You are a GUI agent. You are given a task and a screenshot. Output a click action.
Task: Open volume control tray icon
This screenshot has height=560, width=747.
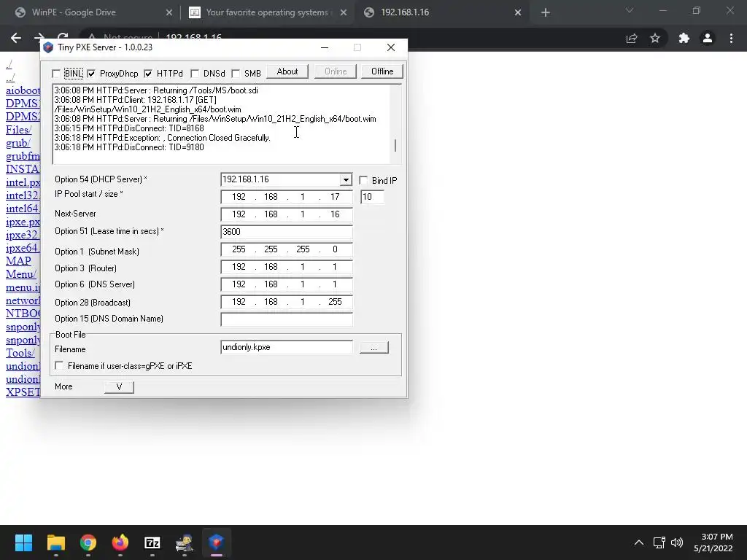pyautogui.click(x=676, y=542)
